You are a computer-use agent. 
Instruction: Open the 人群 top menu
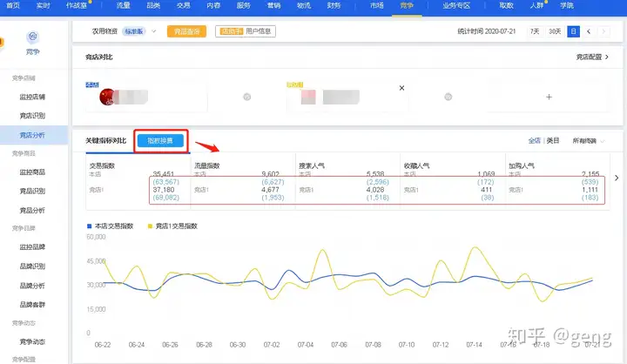pyautogui.click(x=536, y=5)
